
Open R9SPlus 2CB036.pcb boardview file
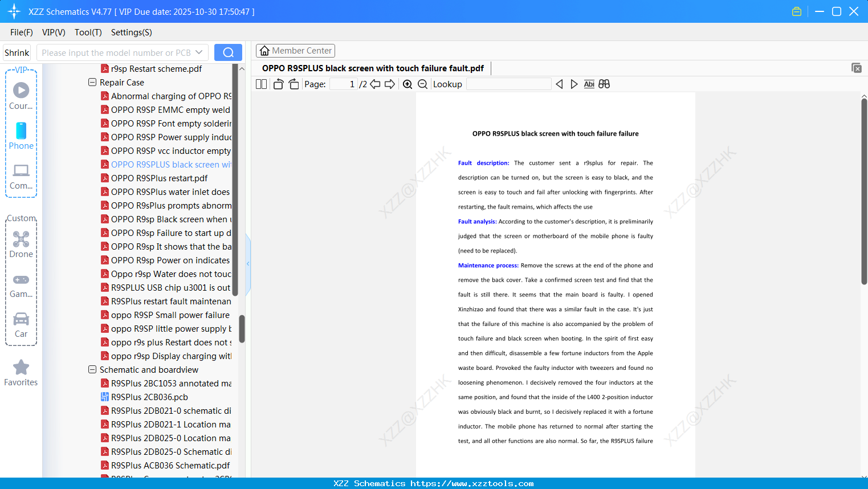(x=145, y=397)
